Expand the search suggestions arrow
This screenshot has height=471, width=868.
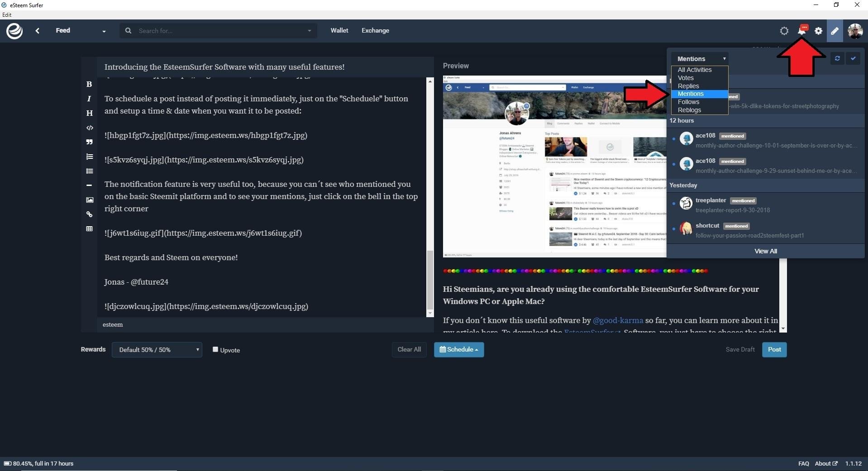pyautogui.click(x=310, y=31)
